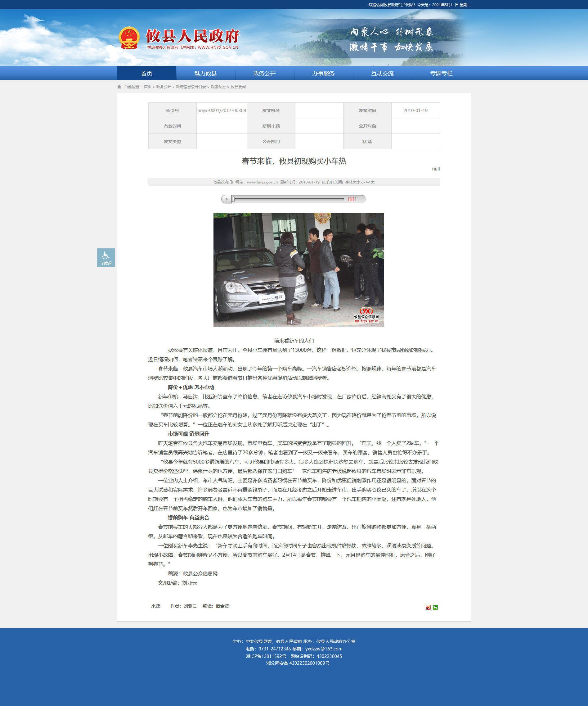Share the article via Weibo icon
The width and height of the screenshot is (588, 706).
[428, 607]
